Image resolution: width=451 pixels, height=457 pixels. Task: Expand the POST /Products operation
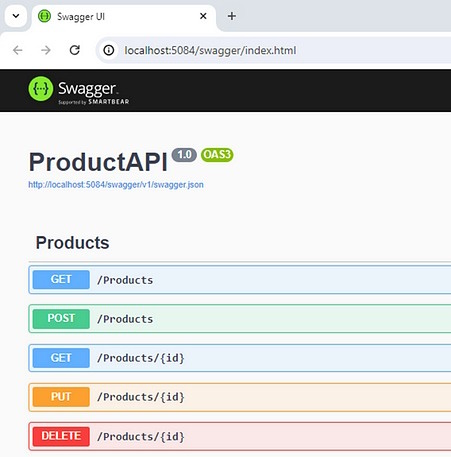pyautogui.click(x=240, y=319)
